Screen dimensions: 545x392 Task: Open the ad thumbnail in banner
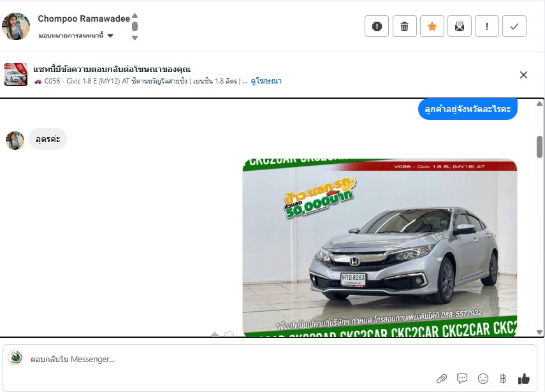pos(16,75)
